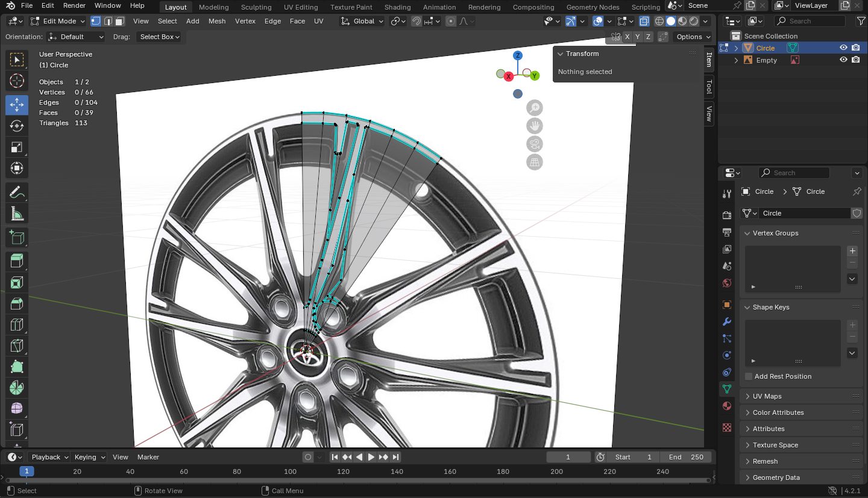Click the End frame field

[685, 457]
